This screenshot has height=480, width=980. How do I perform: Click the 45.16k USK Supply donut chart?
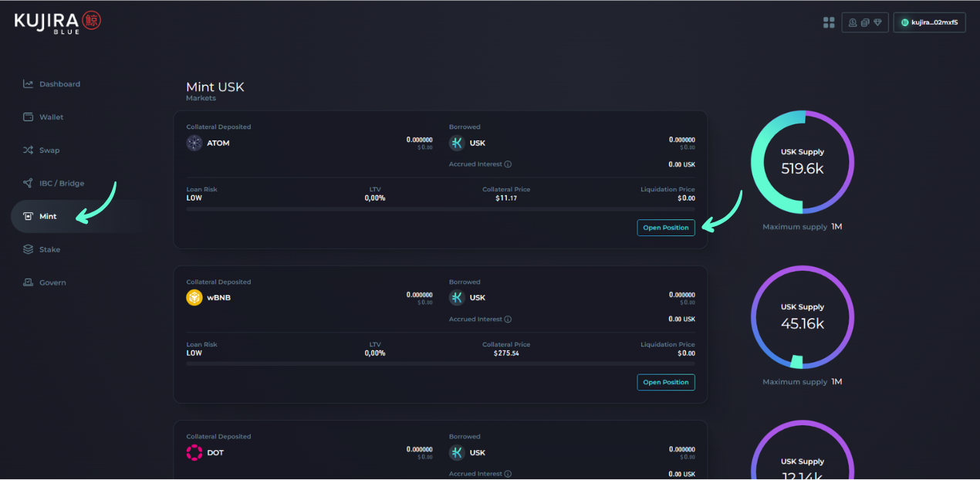[x=803, y=317]
